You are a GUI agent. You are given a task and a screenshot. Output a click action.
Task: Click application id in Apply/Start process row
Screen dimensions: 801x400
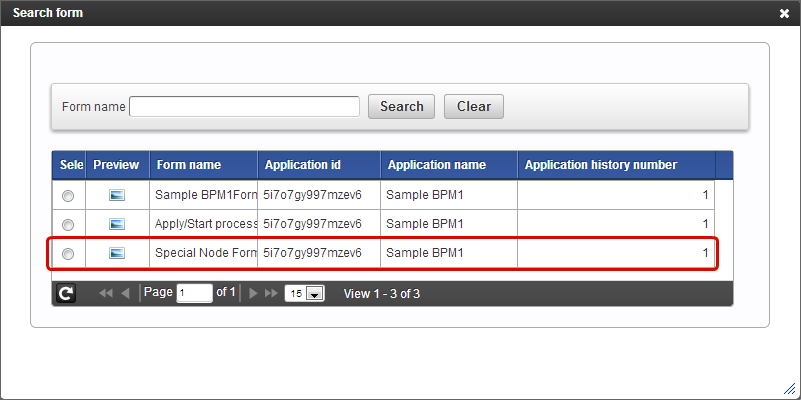pos(319,224)
